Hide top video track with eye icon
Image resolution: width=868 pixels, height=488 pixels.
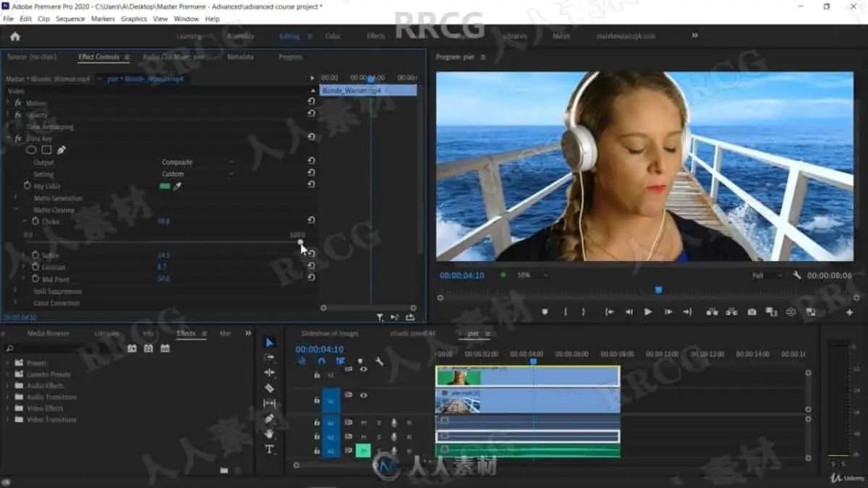tap(363, 369)
